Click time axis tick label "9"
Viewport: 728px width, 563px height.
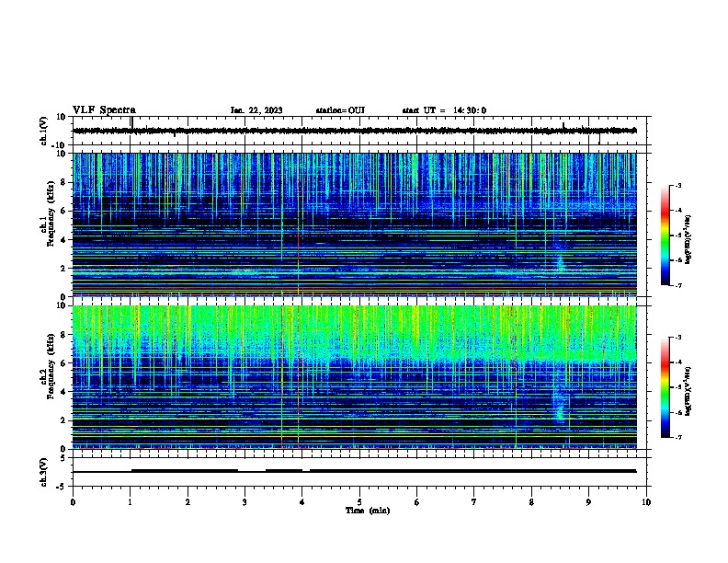588,502
